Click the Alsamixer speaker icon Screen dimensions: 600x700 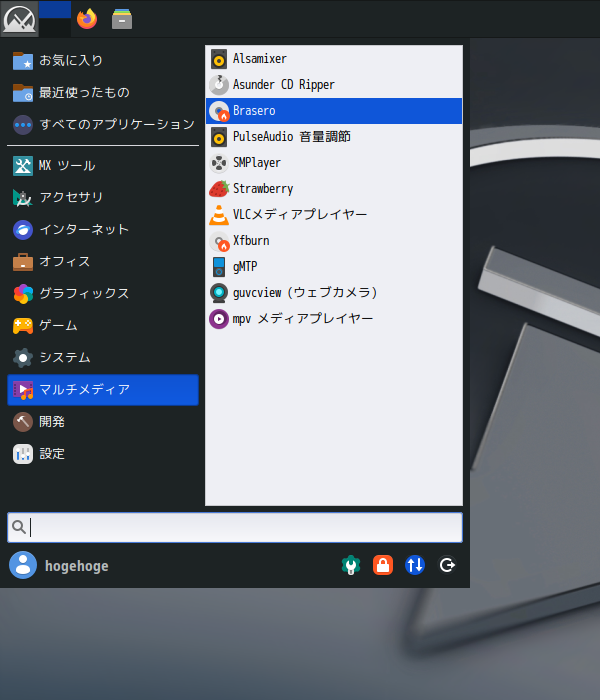(x=219, y=59)
